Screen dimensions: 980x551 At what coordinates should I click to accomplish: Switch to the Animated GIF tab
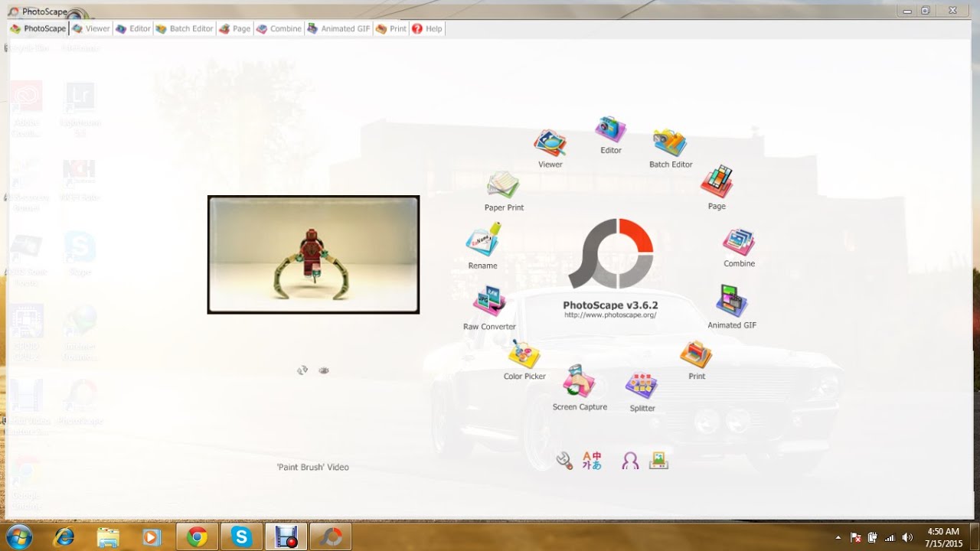339,28
